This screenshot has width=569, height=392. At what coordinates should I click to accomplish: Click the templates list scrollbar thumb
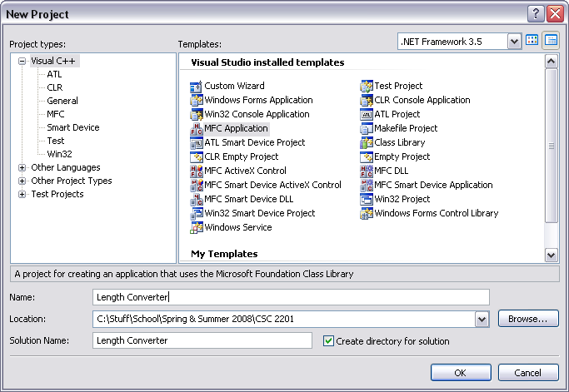[x=551, y=146]
